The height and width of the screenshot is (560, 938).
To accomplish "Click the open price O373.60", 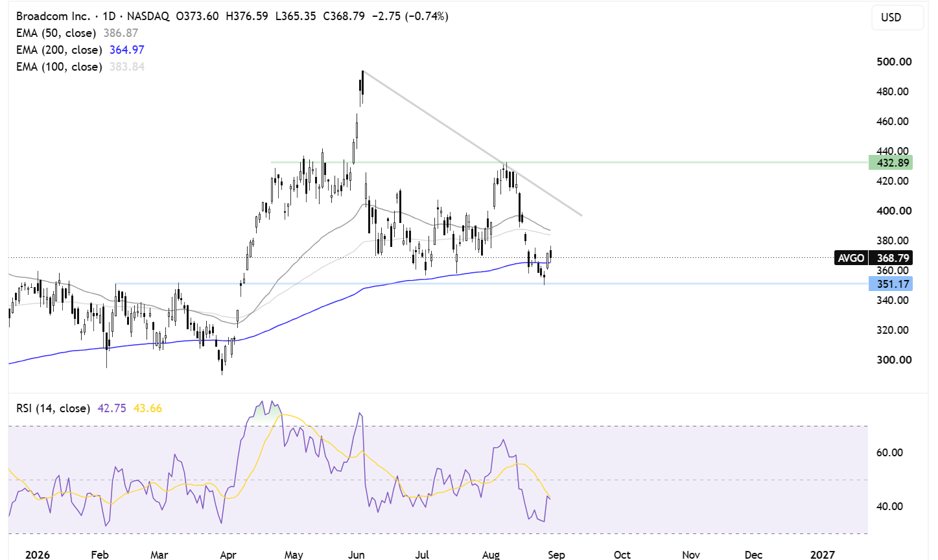I will tap(198, 16).
